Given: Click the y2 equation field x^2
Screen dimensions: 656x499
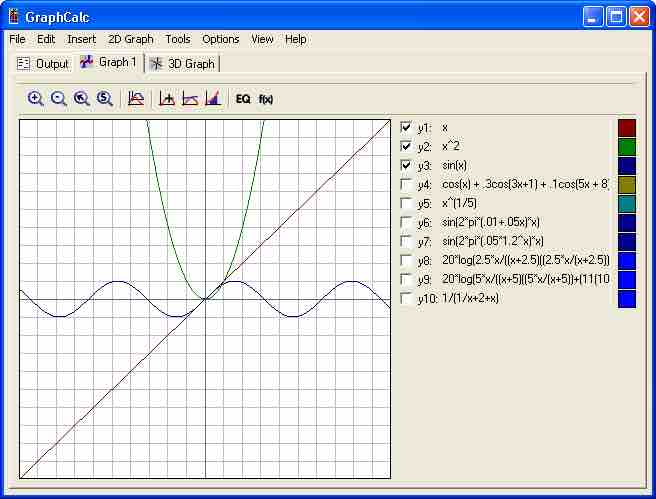Looking at the screenshot, I should tap(525, 146).
